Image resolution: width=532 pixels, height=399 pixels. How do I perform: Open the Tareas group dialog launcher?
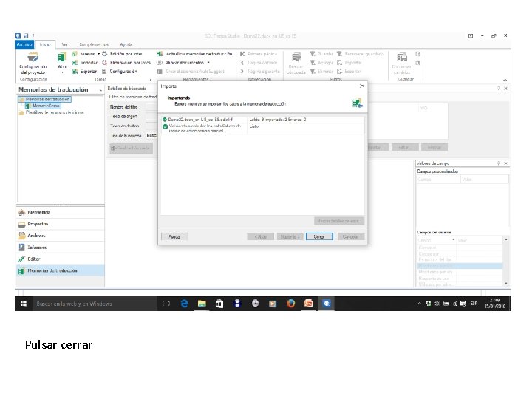click(150, 79)
